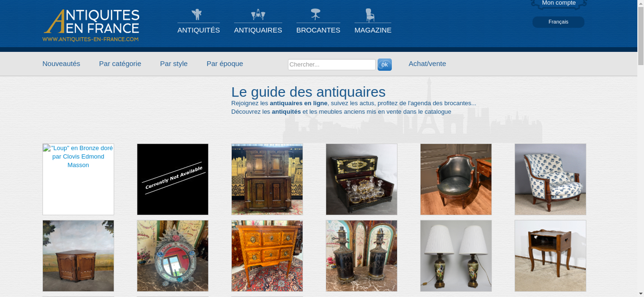Click the wine glasses icon above Antiquaires
The height and width of the screenshot is (297, 644).
tap(258, 14)
